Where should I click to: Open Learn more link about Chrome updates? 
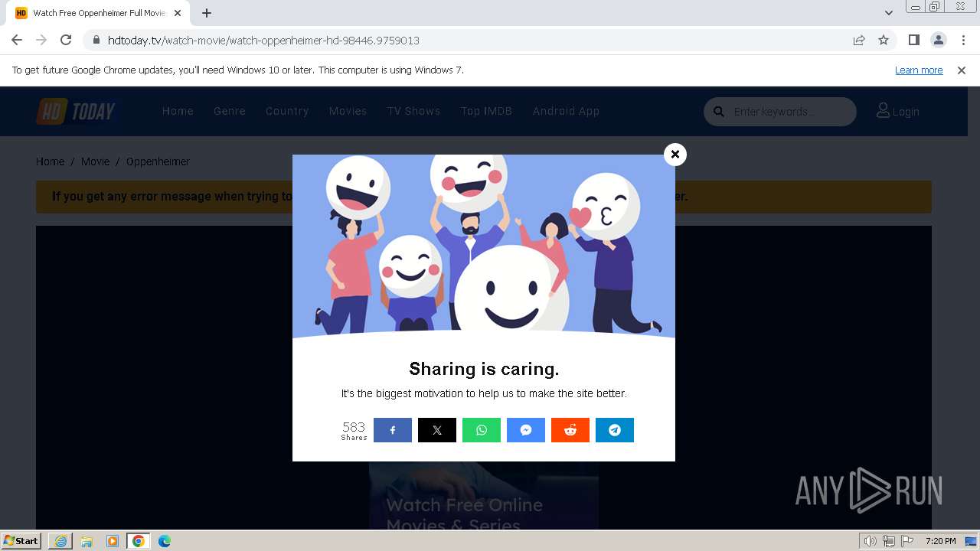tap(919, 70)
